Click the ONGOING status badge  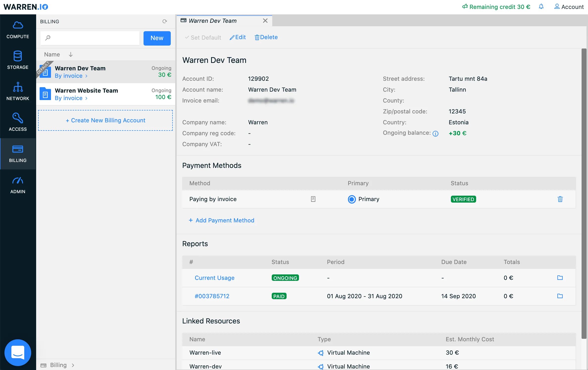285,278
